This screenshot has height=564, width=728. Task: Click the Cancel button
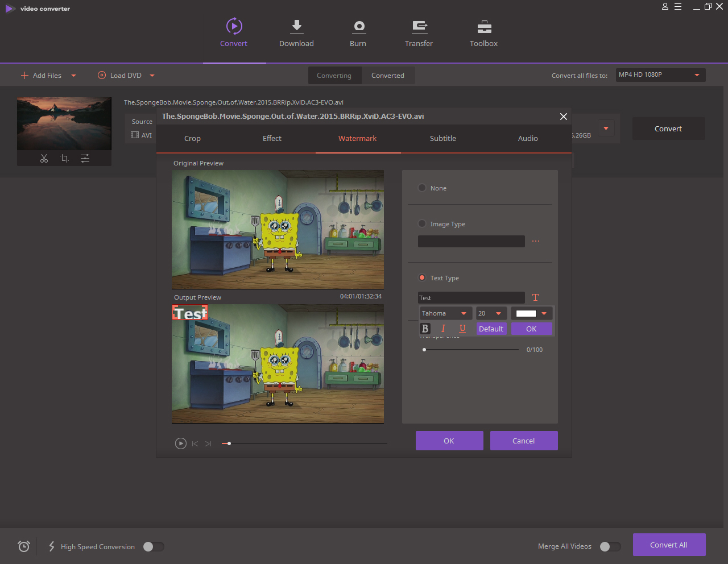point(524,441)
